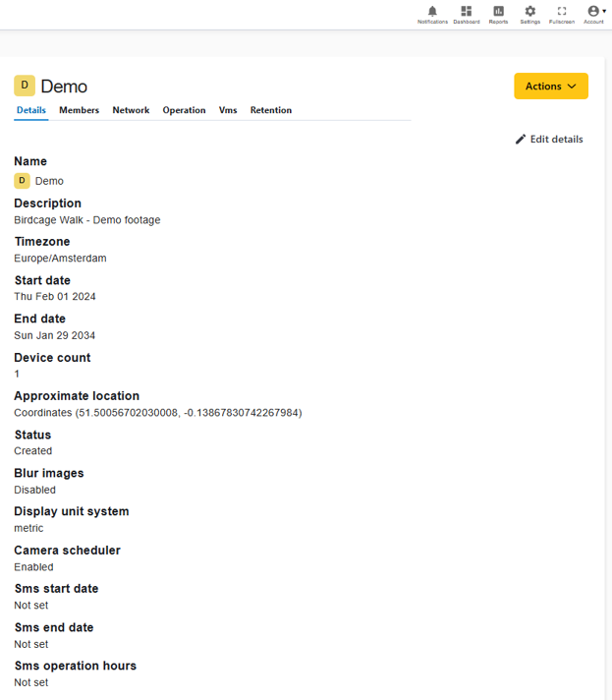Image resolution: width=612 pixels, height=700 pixels.
Task: Switch to the Members tab
Action: 79,110
